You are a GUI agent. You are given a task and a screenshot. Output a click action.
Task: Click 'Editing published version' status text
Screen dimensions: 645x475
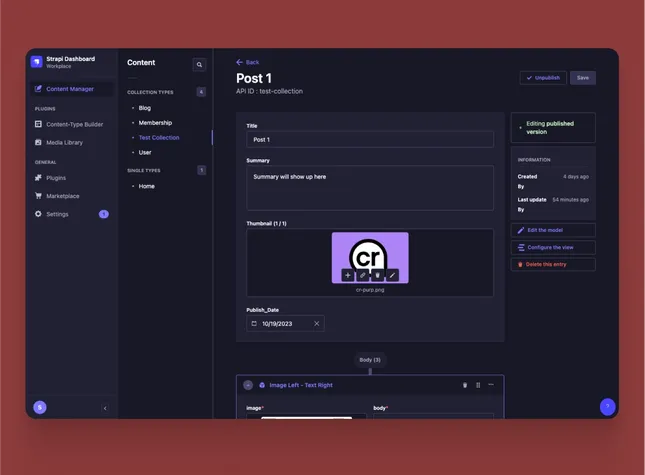click(x=550, y=127)
